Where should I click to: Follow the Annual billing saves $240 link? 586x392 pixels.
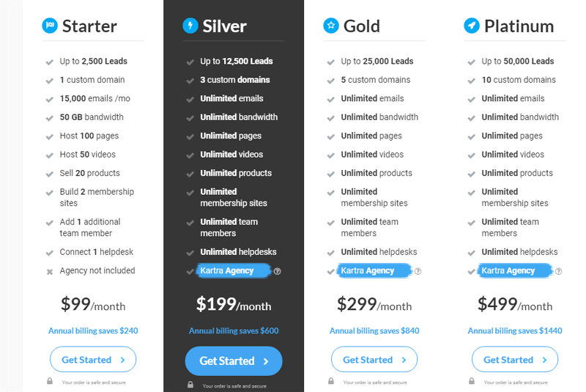pyautogui.click(x=93, y=330)
